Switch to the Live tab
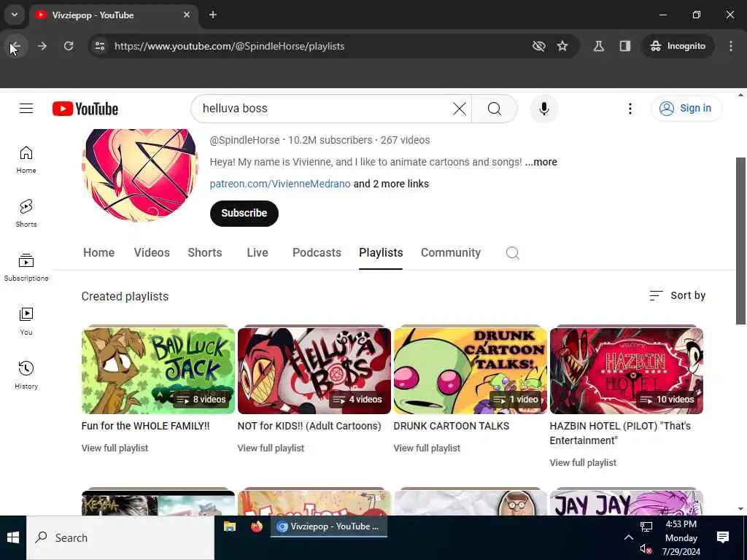This screenshot has width=747, height=560. tap(258, 253)
